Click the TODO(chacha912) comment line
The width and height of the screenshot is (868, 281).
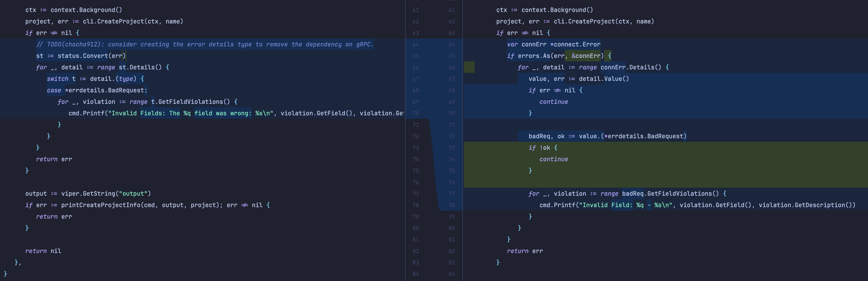point(205,44)
